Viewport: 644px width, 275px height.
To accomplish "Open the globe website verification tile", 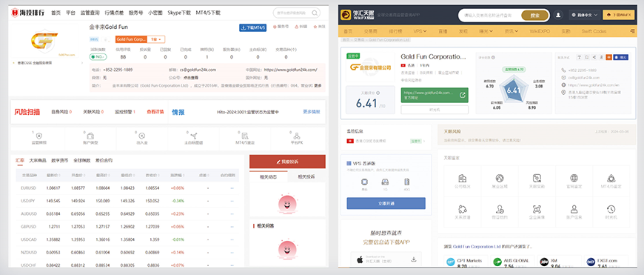I will (574, 181).
